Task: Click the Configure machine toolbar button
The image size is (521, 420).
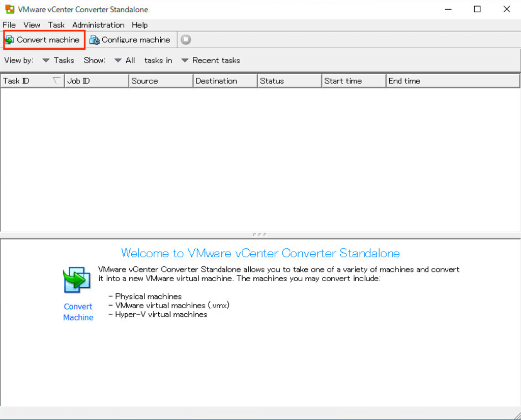Action: [130, 40]
